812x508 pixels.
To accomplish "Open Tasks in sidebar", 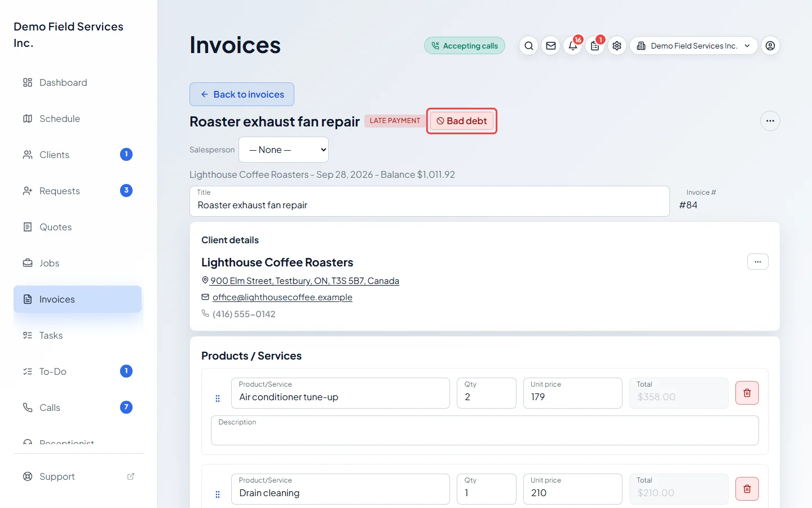I will 78,335.
